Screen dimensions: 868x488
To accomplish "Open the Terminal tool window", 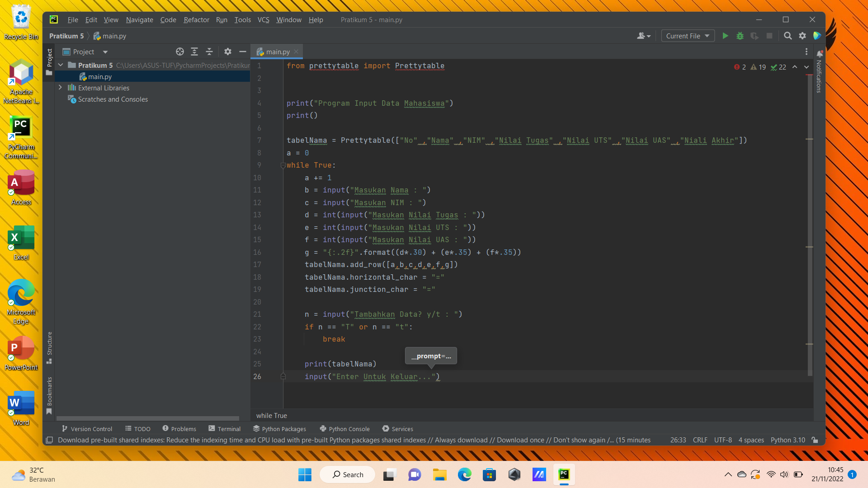I will [x=225, y=429].
